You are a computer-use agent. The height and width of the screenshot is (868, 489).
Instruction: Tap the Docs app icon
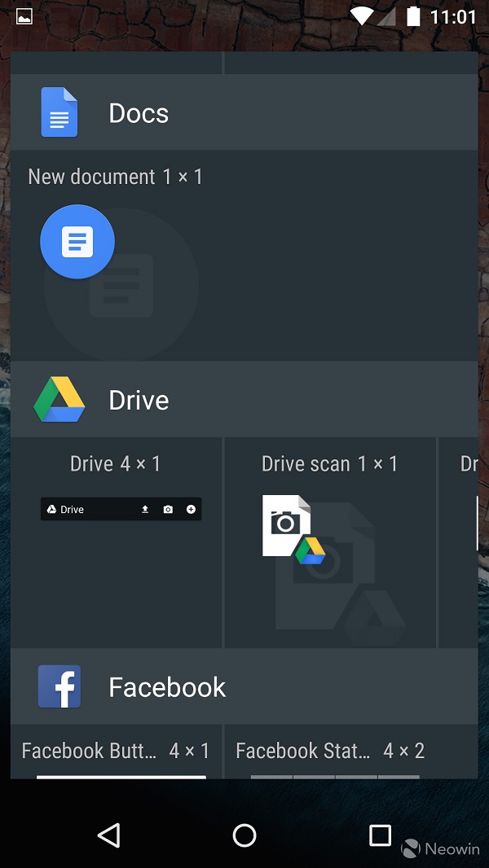click(59, 112)
